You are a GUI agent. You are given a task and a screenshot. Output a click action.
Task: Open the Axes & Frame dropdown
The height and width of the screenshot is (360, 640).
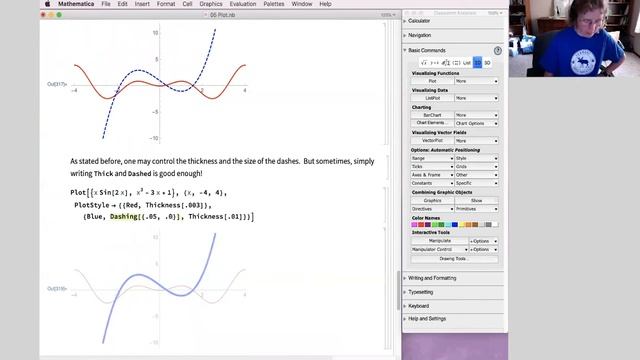[432, 175]
